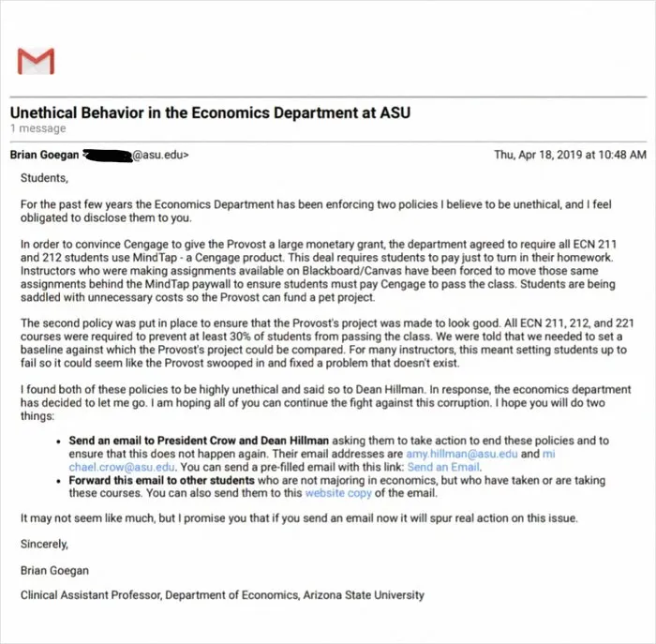The image size is (656, 644).
Task: Click bold text 'Send an email to President Crow'
Action: tap(199, 441)
